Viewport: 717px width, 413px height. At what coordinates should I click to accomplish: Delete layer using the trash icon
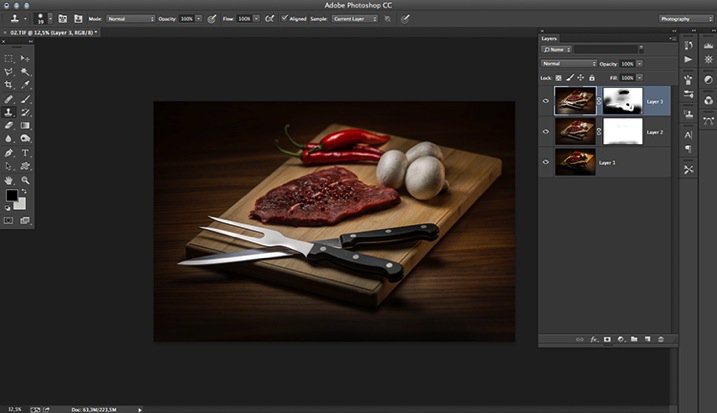click(660, 340)
